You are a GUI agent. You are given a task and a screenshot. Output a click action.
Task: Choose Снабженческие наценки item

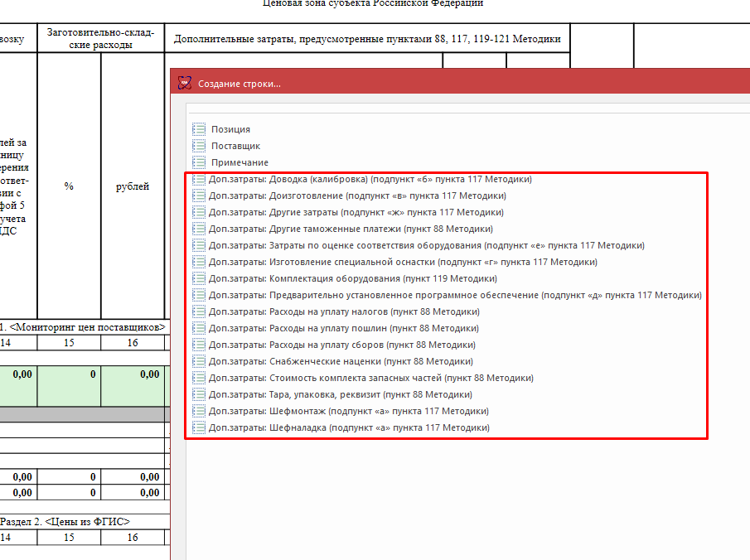[341, 361]
